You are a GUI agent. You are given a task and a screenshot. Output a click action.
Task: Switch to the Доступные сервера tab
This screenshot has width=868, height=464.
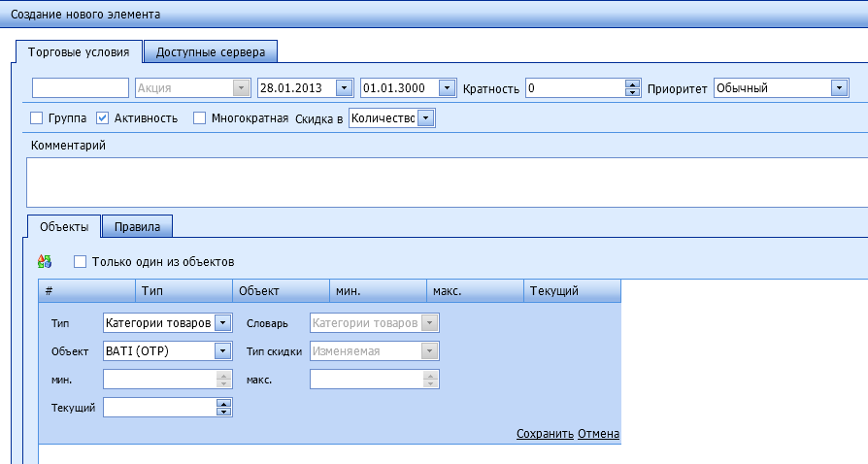[211, 51]
